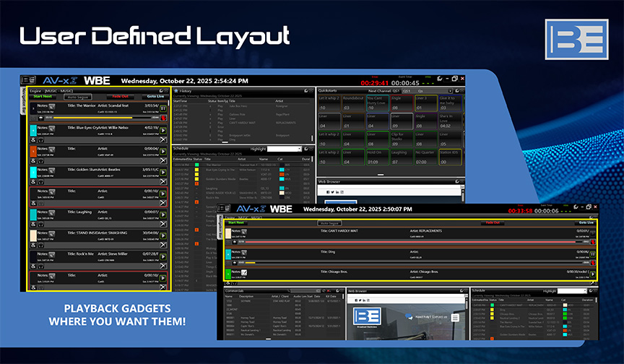Screen dimensions: 624x364
Task: Click Goto Live in the upper engine panel
Action: 155,96
